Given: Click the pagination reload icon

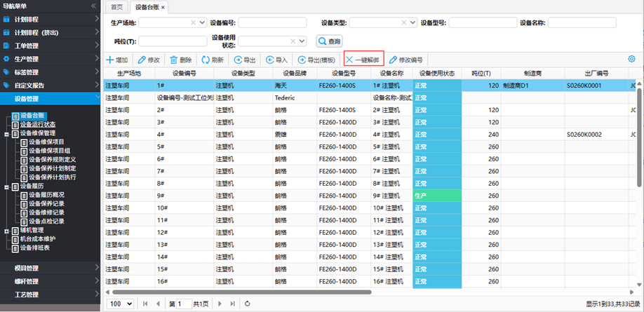Looking at the screenshot, I should point(247,304).
